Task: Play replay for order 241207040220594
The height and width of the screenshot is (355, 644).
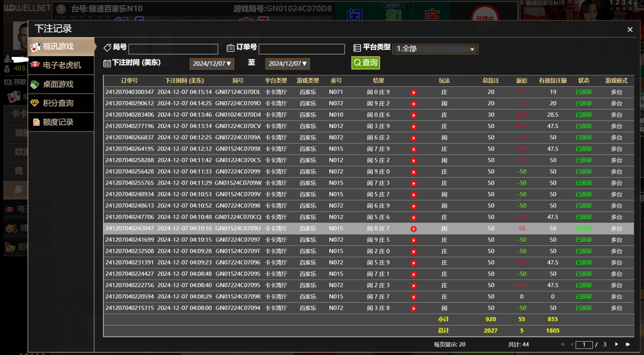Action: point(413,297)
